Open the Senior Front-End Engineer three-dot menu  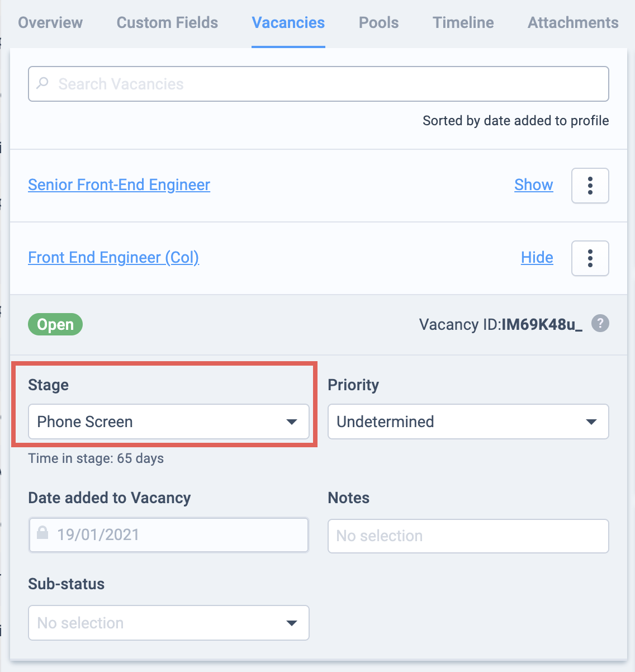point(590,186)
